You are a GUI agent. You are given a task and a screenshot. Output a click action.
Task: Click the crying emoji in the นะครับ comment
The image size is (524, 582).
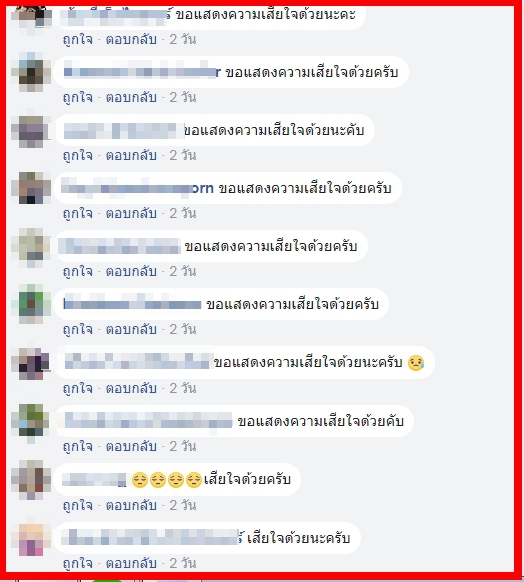tap(416, 363)
